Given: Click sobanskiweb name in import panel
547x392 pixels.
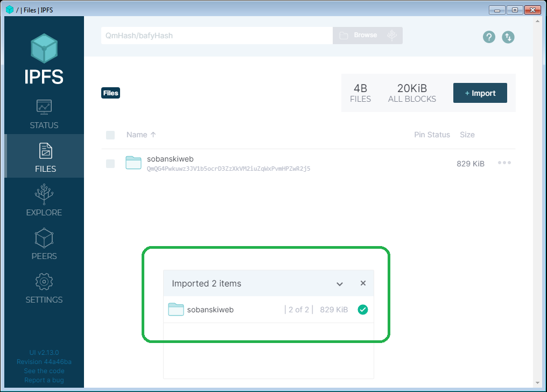Looking at the screenshot, I should [211, 310].
